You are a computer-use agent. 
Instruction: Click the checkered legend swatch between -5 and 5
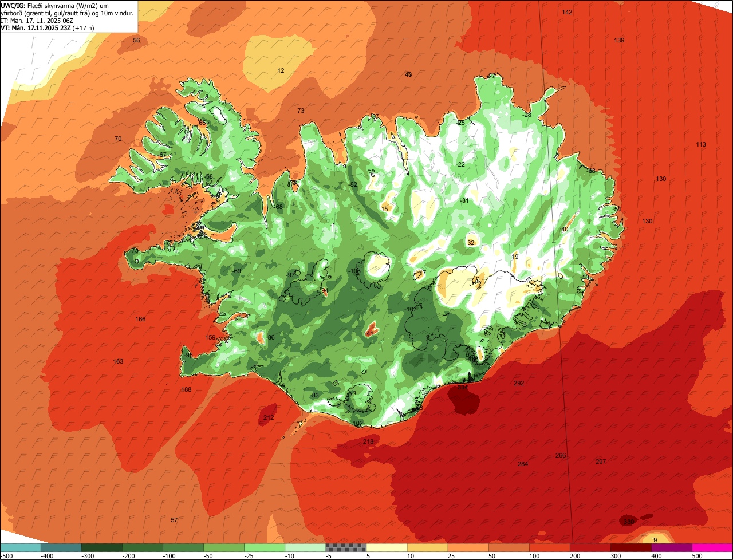[346, 547]
